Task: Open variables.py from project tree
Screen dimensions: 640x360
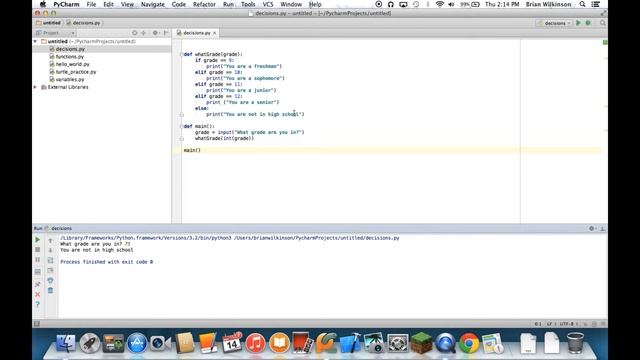Action: click(70, 80)
